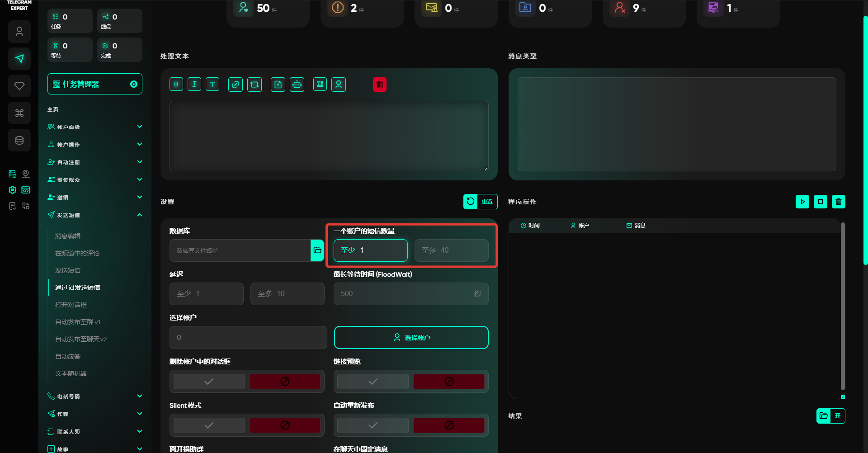Open 在频道中的评论 submenu item

tap(77, 253)
